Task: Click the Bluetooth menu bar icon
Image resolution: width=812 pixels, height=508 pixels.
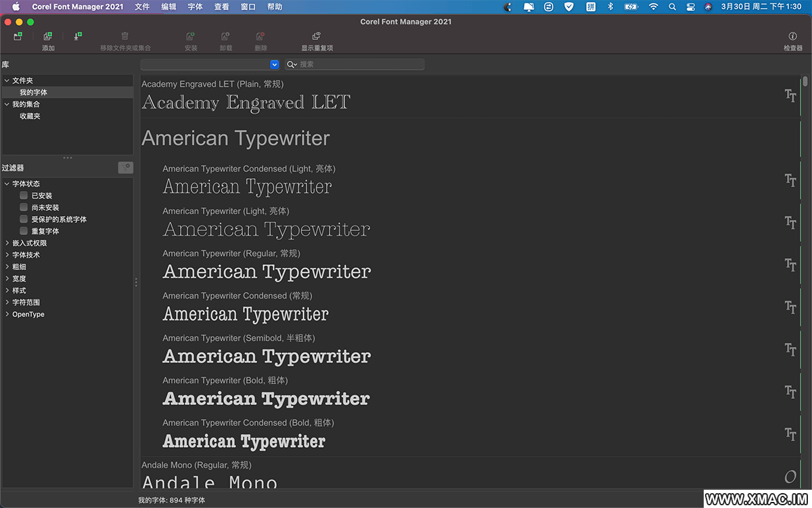Action: (x=610, y=6)
